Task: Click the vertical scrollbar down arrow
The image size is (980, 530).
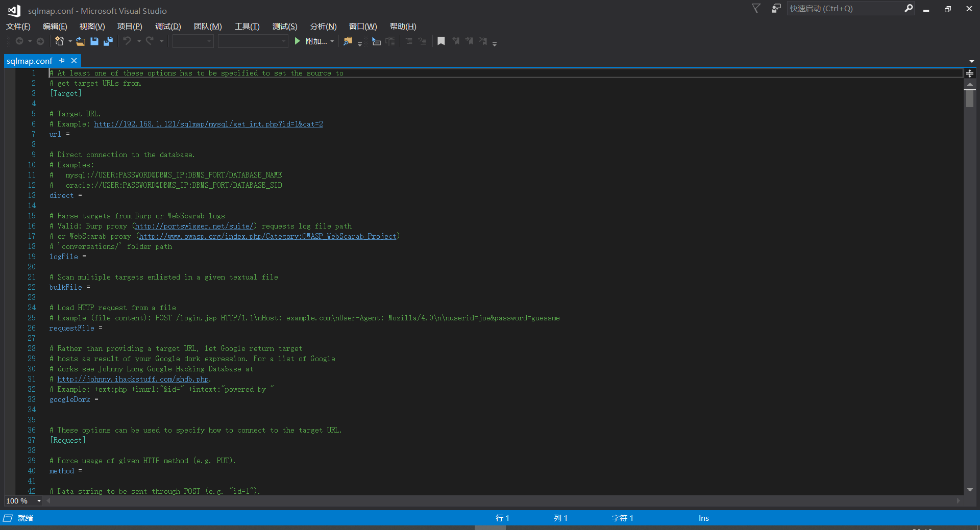Action: (x=970, y=490)
